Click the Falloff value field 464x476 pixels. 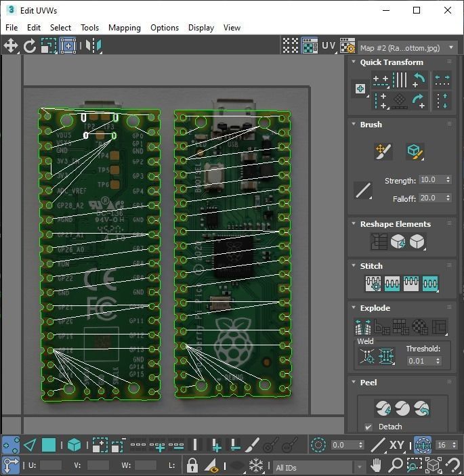431,198
